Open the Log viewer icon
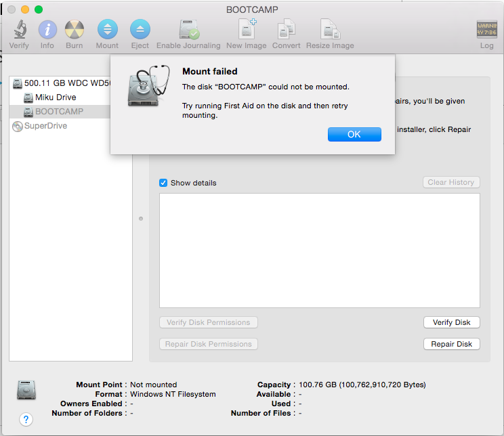Image resolution: width=504 pixels, height=436 pixels. pyautogui.click(x=486, y=29)
